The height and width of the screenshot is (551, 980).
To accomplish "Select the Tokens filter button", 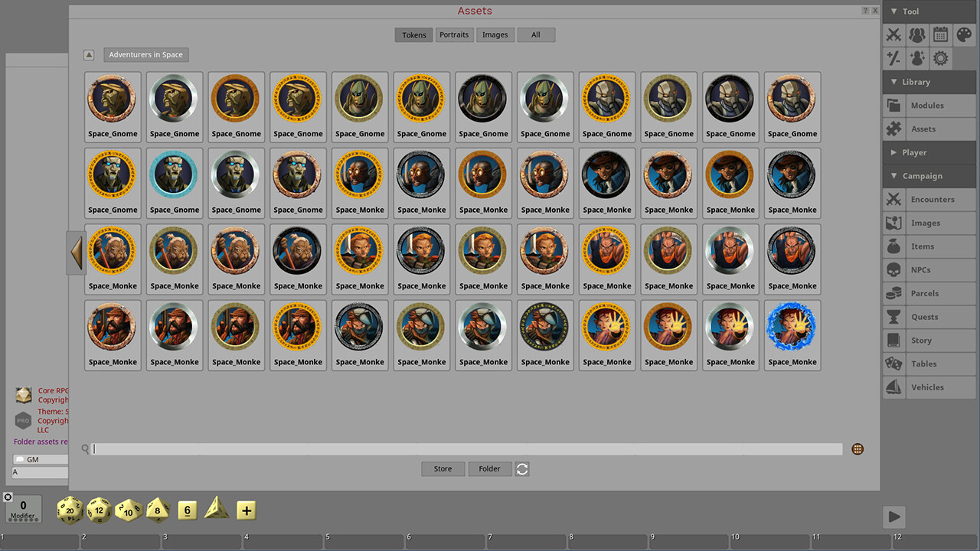I will tap(413, 34).
